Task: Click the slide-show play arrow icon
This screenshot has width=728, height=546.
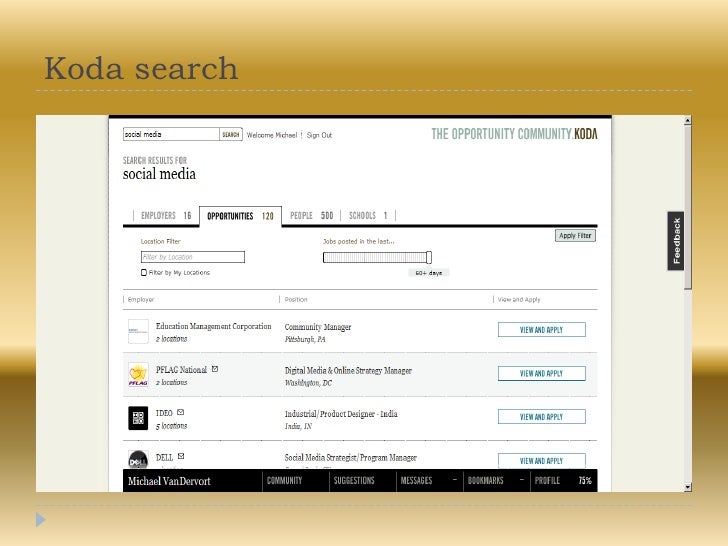Action: coord(41,520)
